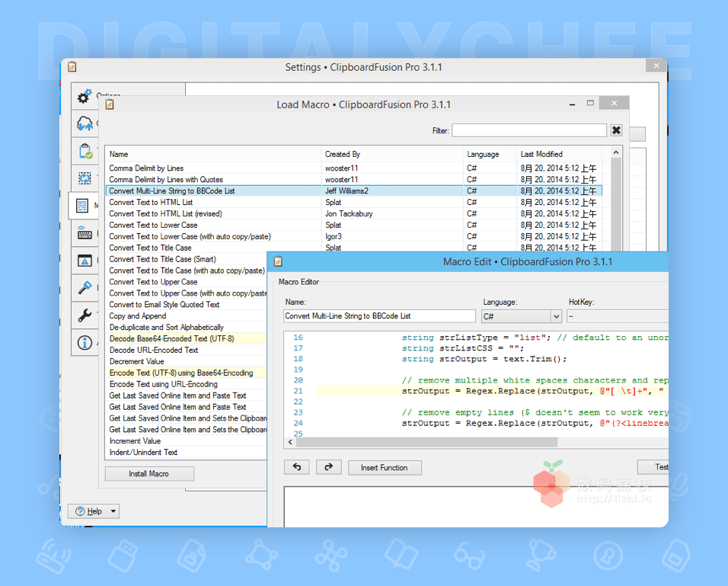Image resolution: width=728 pixels, height=586 pixels.
Task: Sort by the Last Modified column header
Action: [559, 154]
